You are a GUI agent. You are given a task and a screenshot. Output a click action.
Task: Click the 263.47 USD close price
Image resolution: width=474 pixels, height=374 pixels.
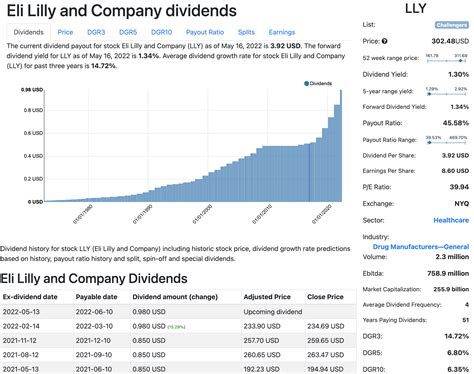[326, 355]
